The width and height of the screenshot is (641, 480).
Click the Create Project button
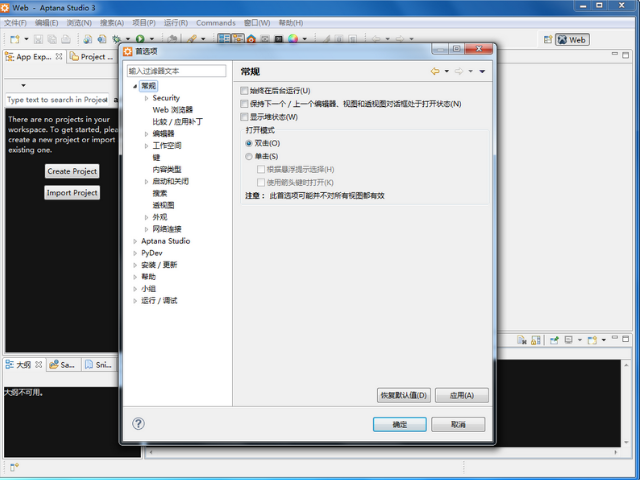point(72,171)
